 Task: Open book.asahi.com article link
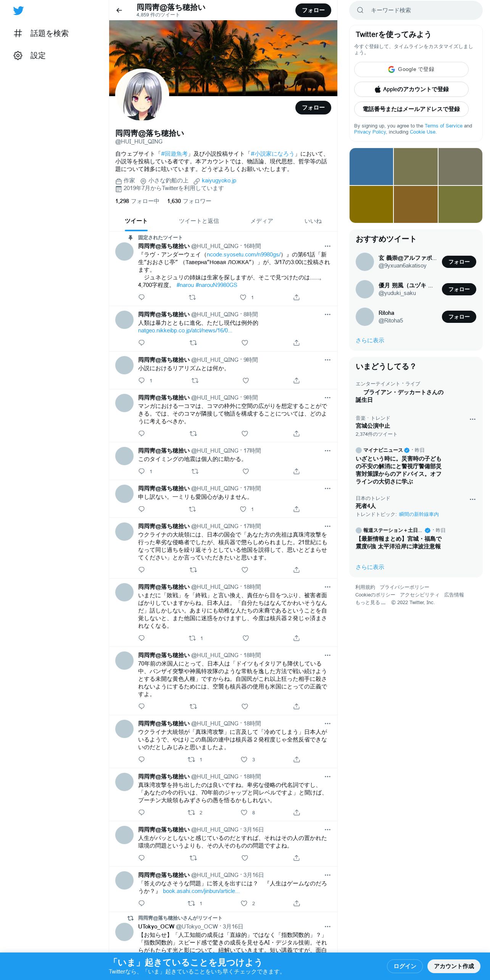[x=201, y=891]
